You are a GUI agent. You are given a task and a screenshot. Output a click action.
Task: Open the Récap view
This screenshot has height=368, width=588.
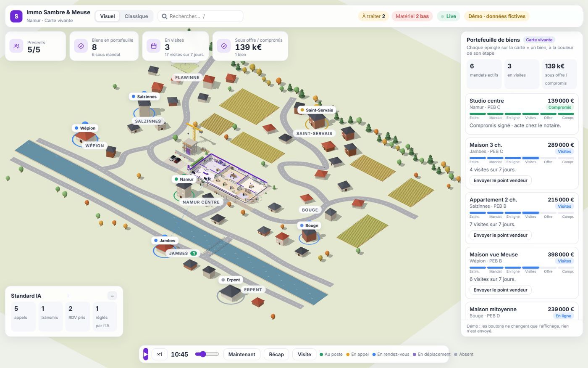click(x=276, y=354)
